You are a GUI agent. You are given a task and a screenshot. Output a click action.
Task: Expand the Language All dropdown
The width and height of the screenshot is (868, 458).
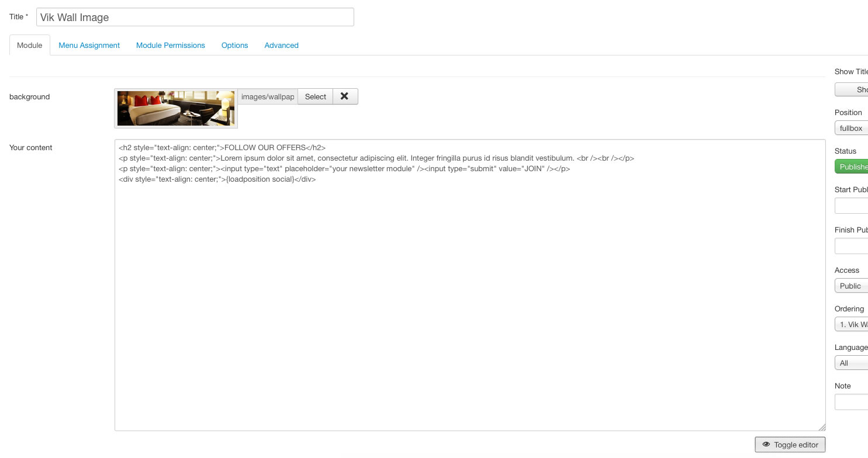click(852, 363)
